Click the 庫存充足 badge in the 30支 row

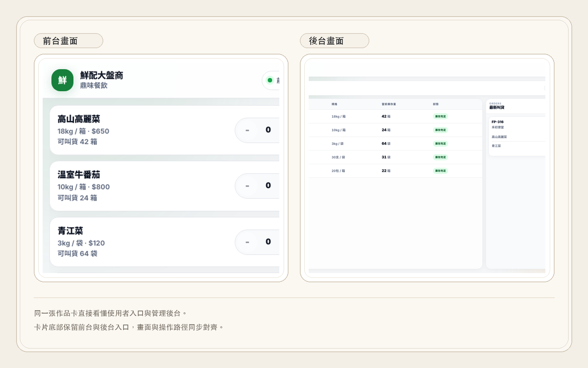[440, 157]
